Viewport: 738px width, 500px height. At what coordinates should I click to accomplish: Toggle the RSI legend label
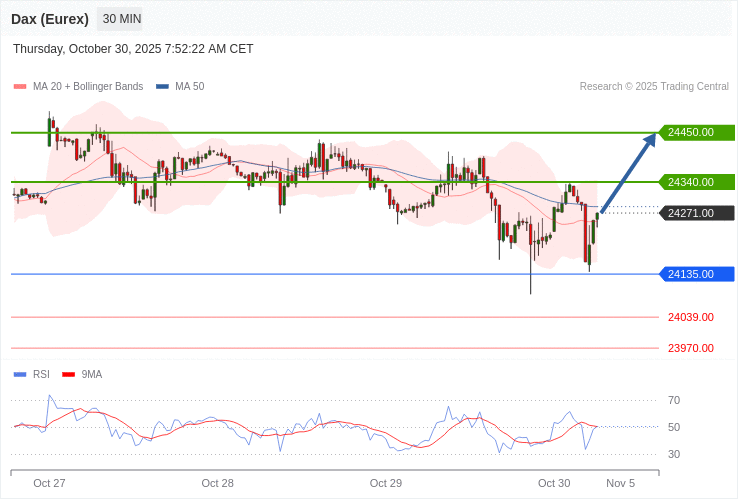41,375
